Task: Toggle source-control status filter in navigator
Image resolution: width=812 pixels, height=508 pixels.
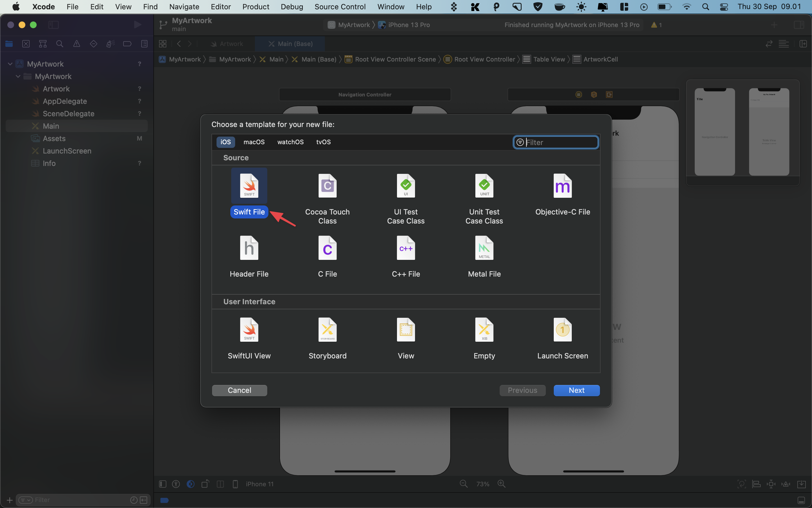Action: [x=144, y=500]
